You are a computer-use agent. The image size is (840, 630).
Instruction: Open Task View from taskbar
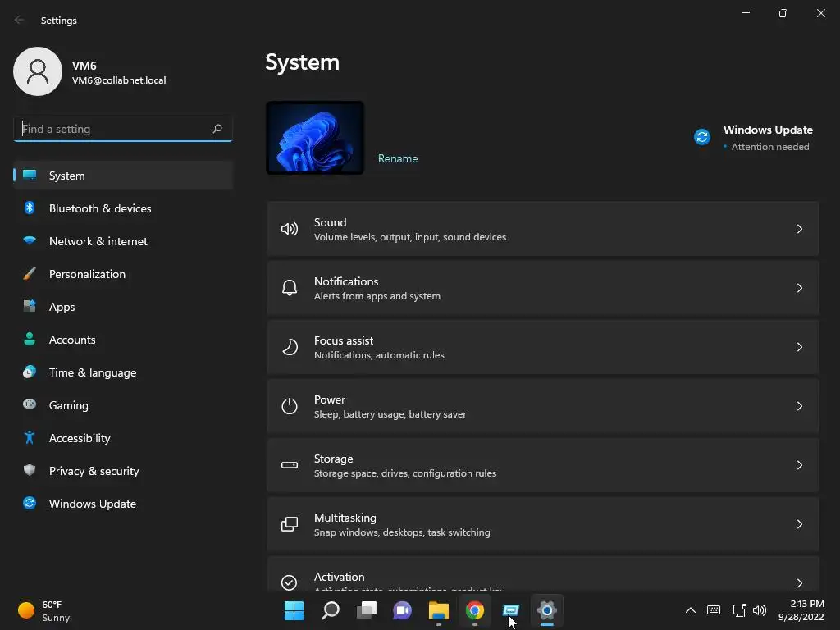367,610
